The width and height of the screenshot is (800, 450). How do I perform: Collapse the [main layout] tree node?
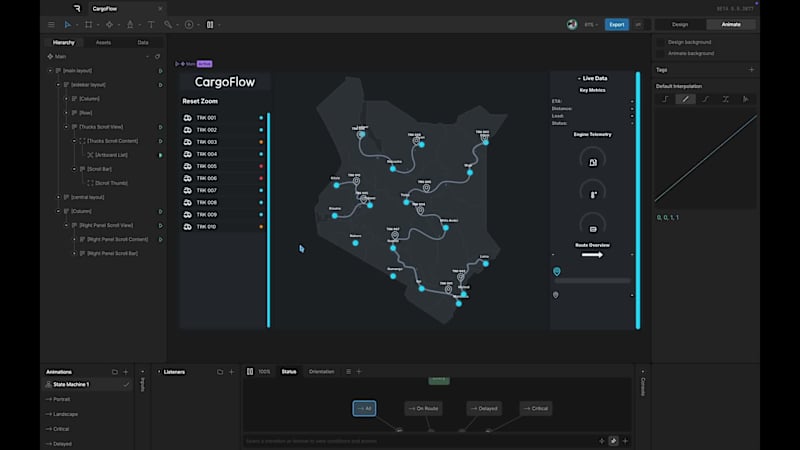click(x=50, y=71)
